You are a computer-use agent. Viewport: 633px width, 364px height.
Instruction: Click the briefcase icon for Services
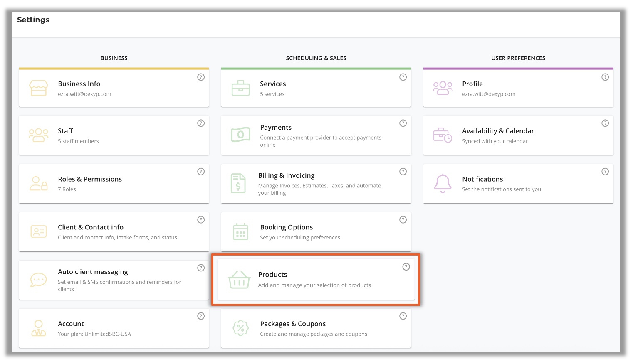pyautogui.click(x=240, y=88)
